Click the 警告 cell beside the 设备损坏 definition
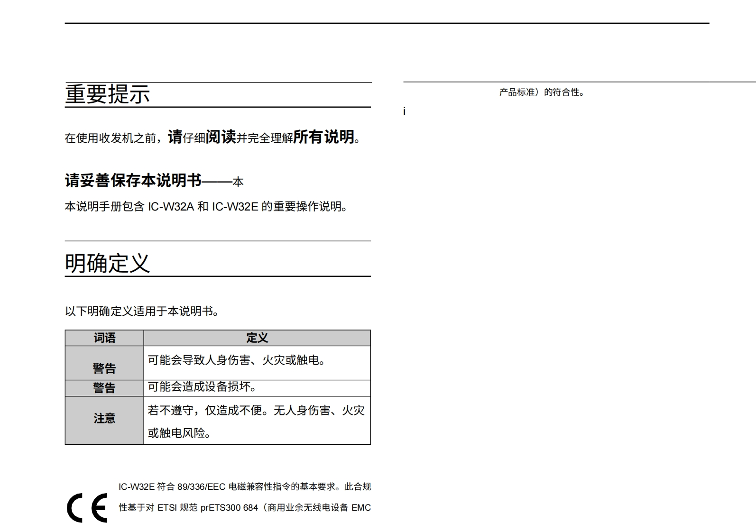The width and height of the screenshot is (756, 532). (104, 388)
